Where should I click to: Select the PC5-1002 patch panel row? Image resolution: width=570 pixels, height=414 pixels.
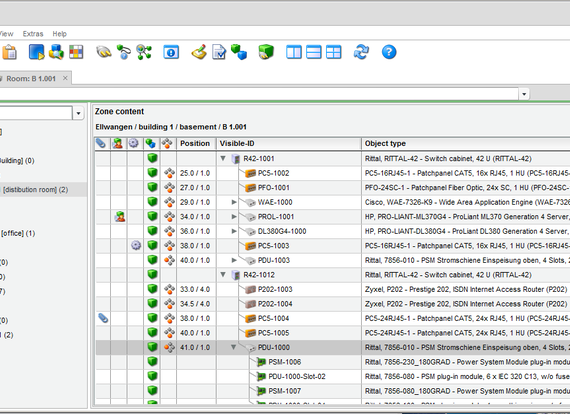[333, 173]
